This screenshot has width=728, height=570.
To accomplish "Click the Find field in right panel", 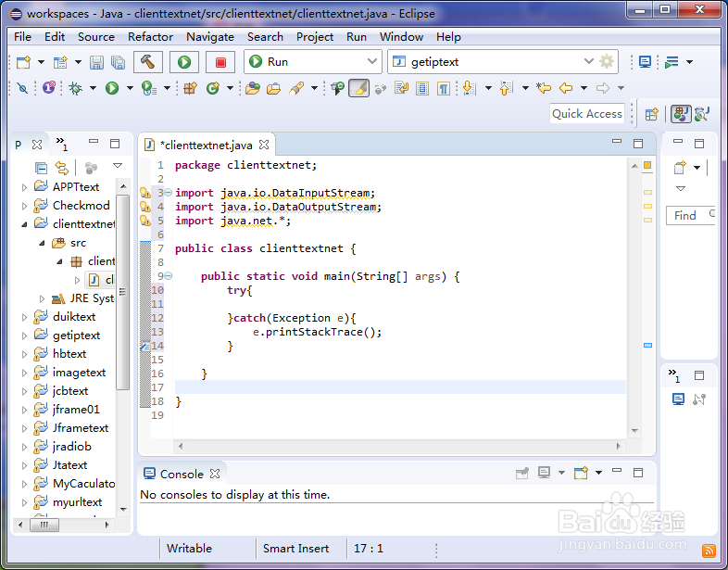I will point(690,216).
